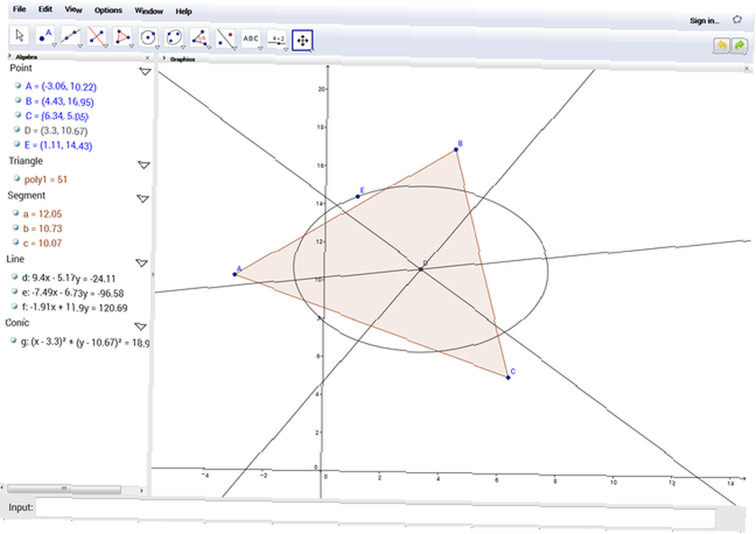Toggle visibility of line d
Image resolution: width=756 pixels, height=534 pixels.
tap(14, 277)
